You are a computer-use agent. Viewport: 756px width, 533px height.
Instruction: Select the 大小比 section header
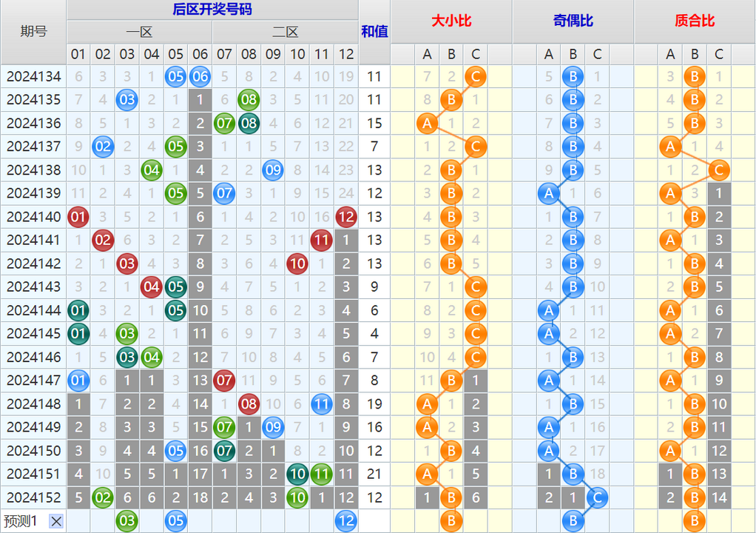point(451,21)
